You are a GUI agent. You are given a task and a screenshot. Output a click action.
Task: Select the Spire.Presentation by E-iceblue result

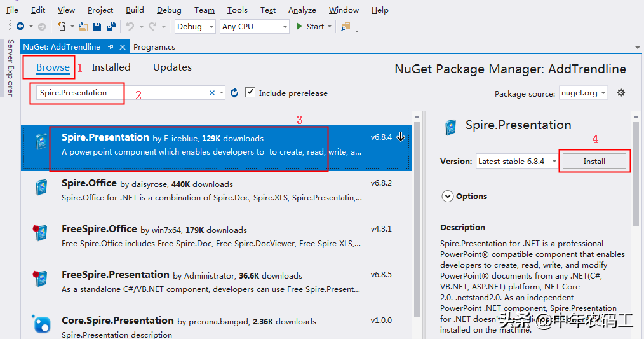(216, 148)
